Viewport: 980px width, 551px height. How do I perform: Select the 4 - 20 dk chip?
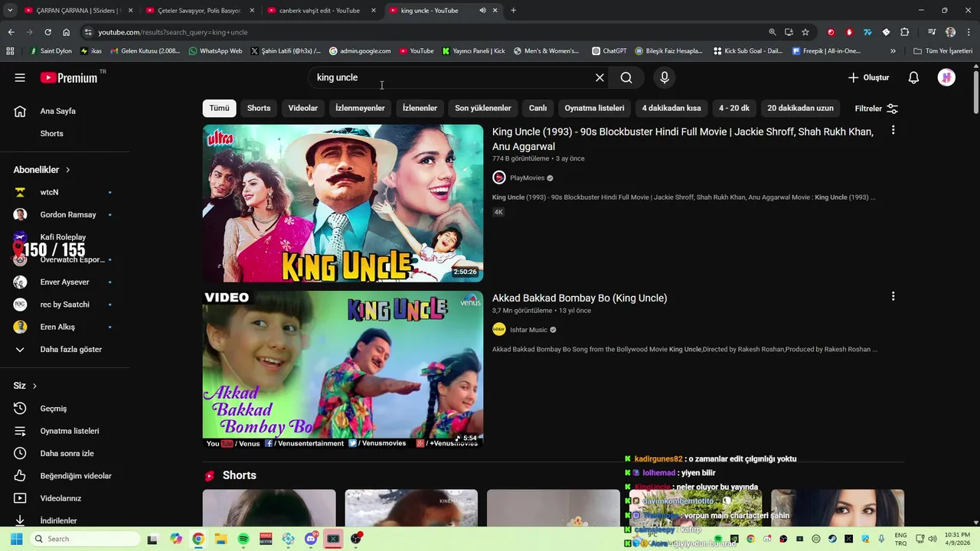(x=734, y=108)
